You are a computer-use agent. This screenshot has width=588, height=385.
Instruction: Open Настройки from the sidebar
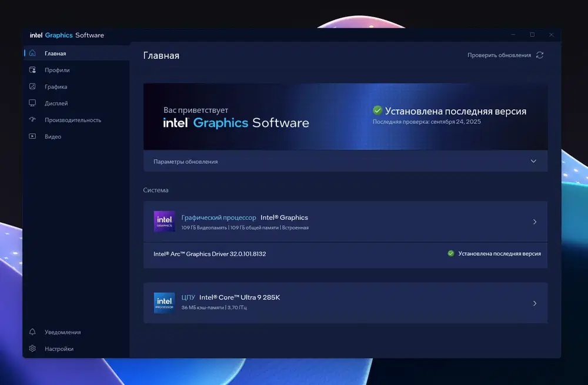pyautogui.click(x=77, y=349)
